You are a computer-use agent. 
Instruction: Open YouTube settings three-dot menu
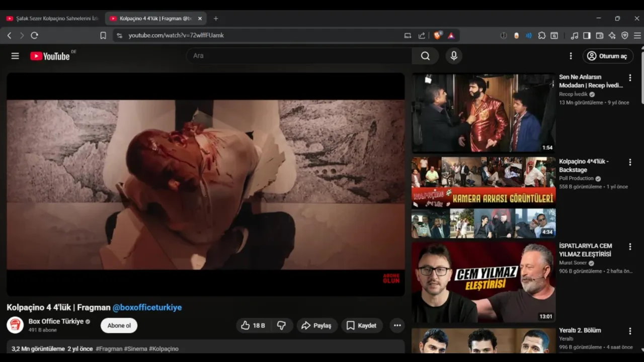click(571, 56)
